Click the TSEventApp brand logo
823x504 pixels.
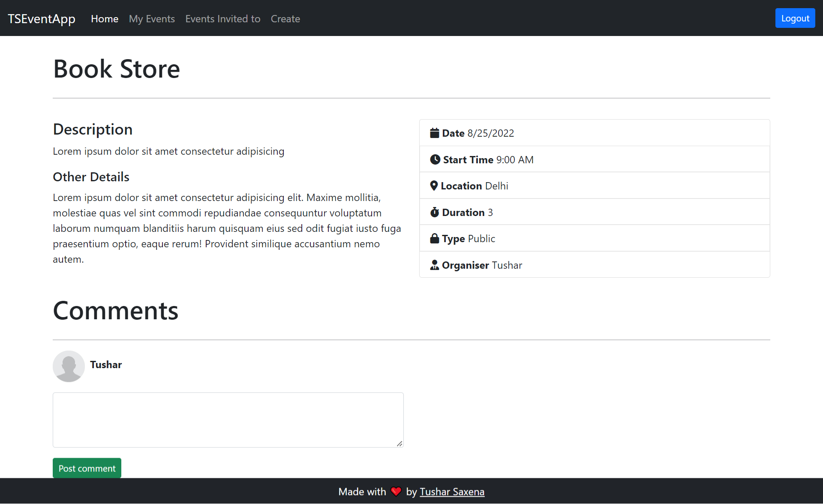42,19
